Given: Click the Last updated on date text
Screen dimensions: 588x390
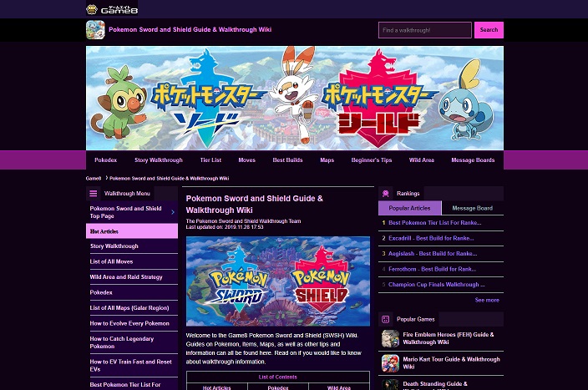Looking at the screenshot, I should [225, 227].
